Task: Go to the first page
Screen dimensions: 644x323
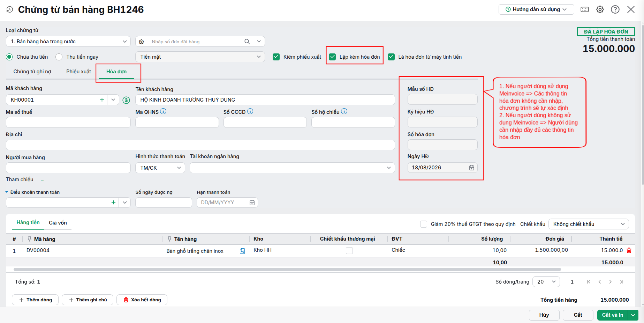Action: (x=589, y=282)
